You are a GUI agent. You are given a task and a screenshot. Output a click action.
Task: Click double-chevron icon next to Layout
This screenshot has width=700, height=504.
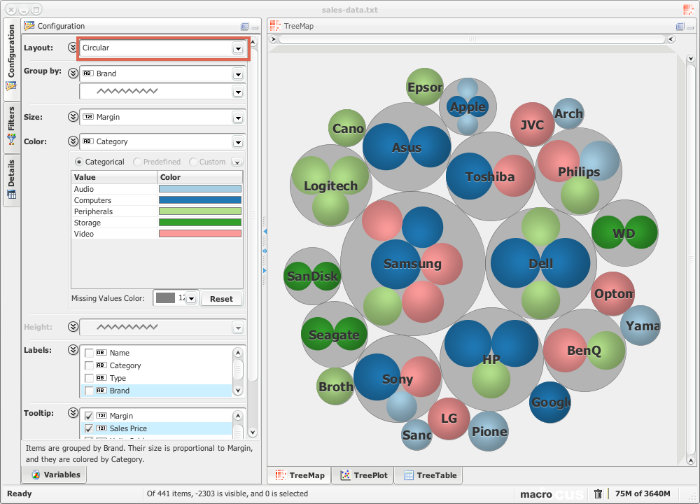pos(72,47)
